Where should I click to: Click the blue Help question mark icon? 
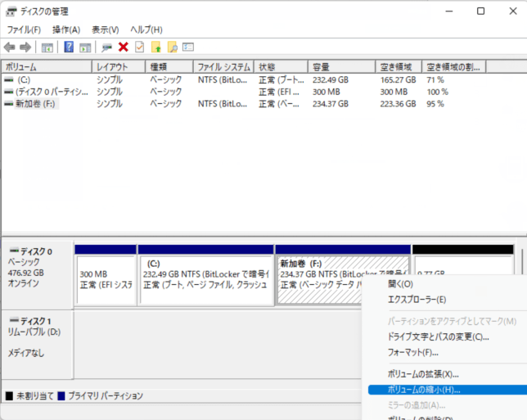70,47
